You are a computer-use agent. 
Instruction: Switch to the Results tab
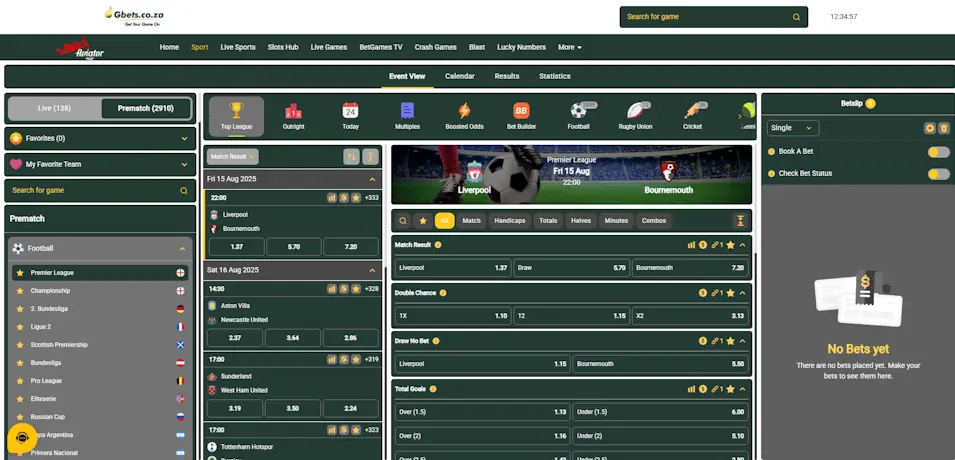tap(507, 76)
